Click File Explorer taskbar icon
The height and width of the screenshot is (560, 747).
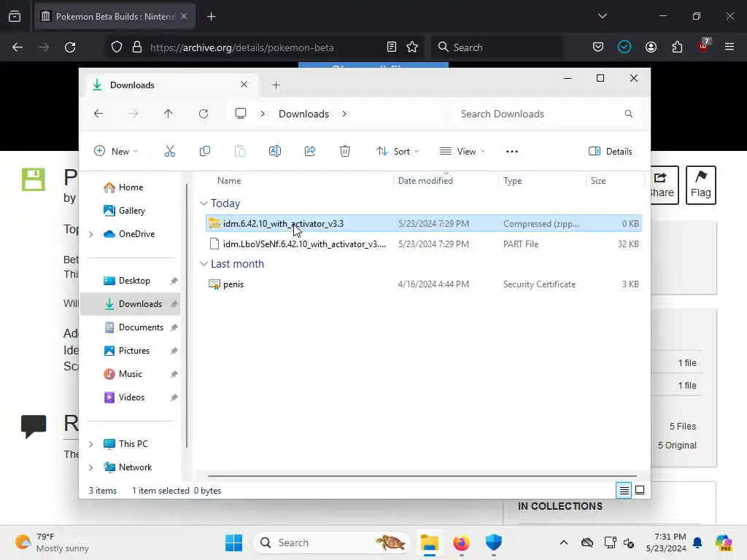tap(429, 542)
